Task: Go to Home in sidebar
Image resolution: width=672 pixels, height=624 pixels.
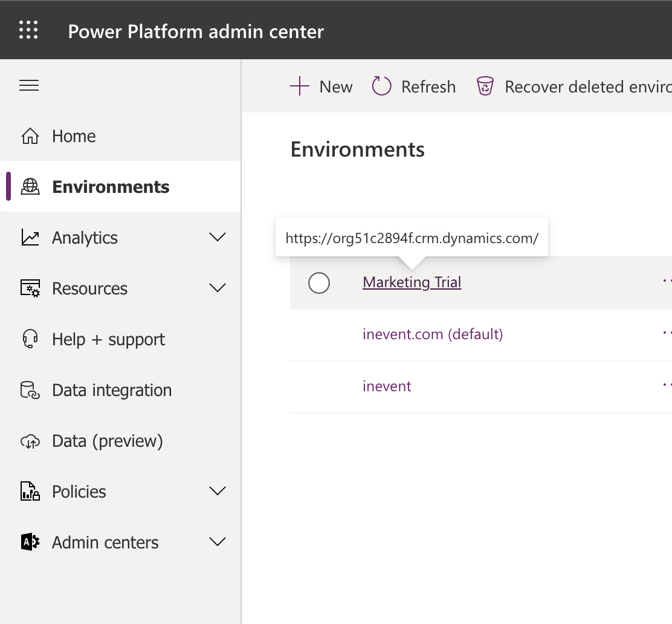Action: coord(120,136)
